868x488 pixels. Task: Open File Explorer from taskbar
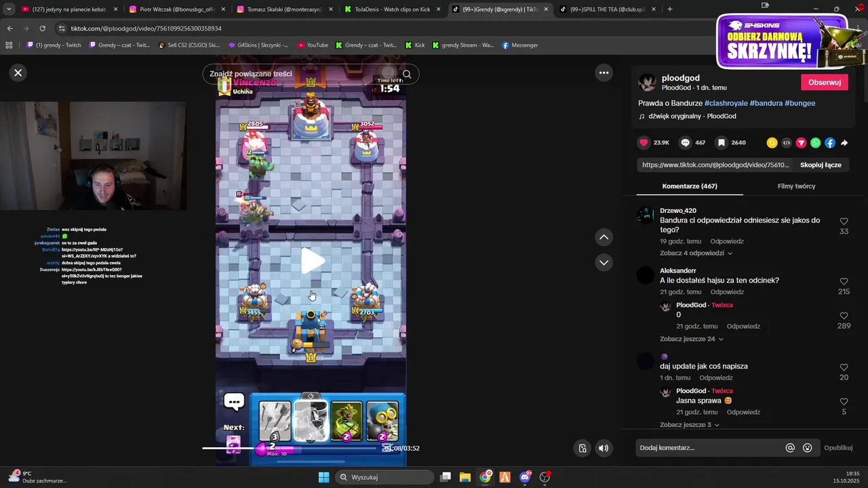(x=465, y=477)
